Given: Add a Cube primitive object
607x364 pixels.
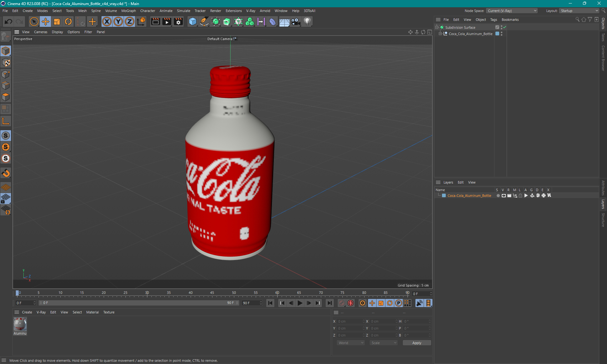Looking at the screenshot, I should (x=193, y=21).
